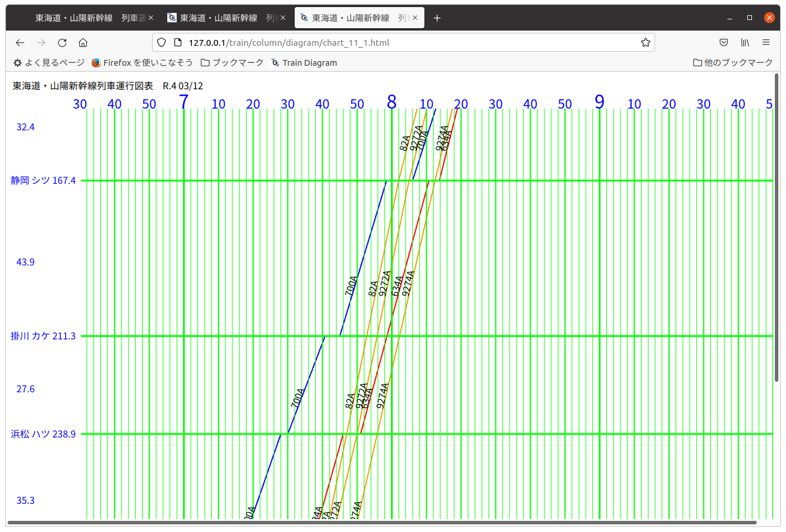Click the large hour 9 marker
786x532 pixels.
[599, 102]
